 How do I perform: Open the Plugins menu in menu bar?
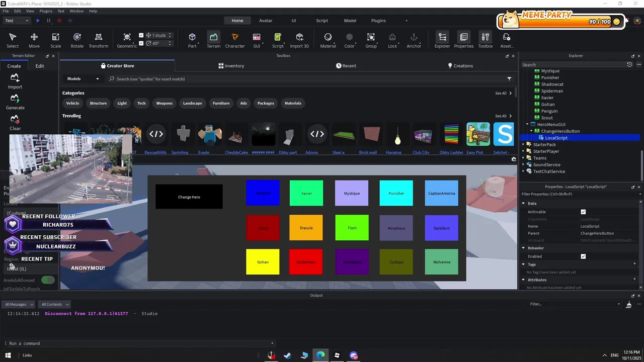pos(46,11)
